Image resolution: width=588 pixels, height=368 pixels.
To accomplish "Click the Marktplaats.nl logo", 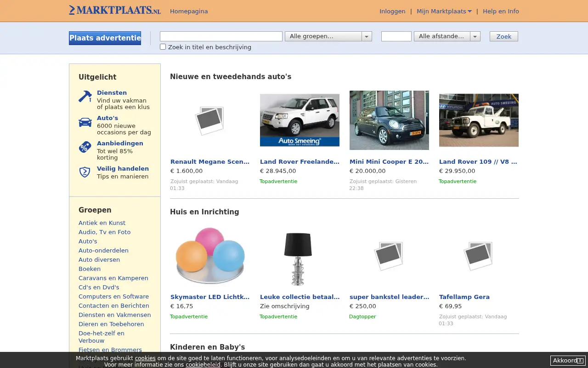I will (x=115, y=10).
